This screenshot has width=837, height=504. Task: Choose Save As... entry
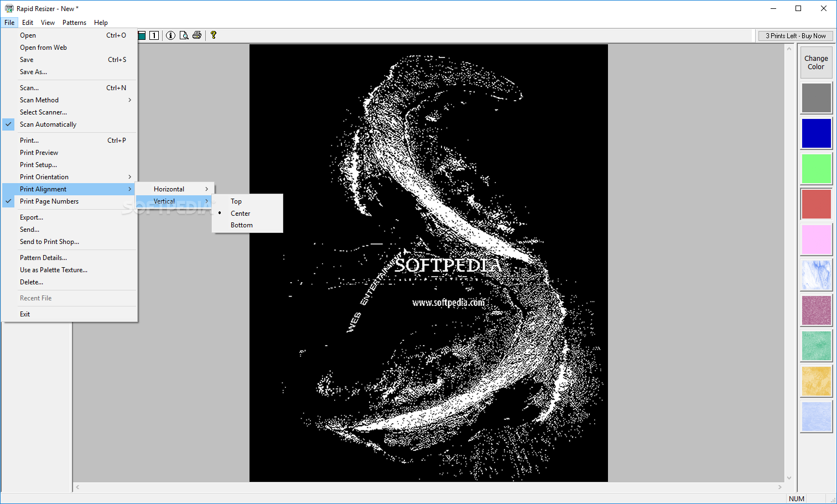click(x=70, y=72)
